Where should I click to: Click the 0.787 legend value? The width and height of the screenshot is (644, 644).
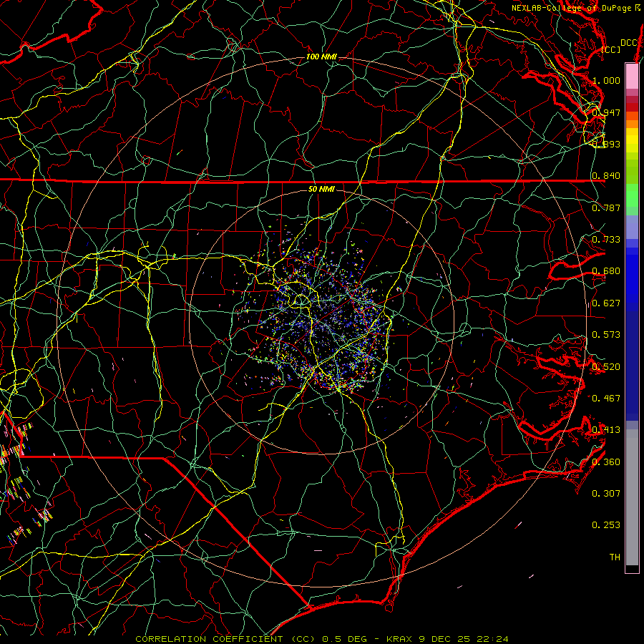[x=606, y=208]
